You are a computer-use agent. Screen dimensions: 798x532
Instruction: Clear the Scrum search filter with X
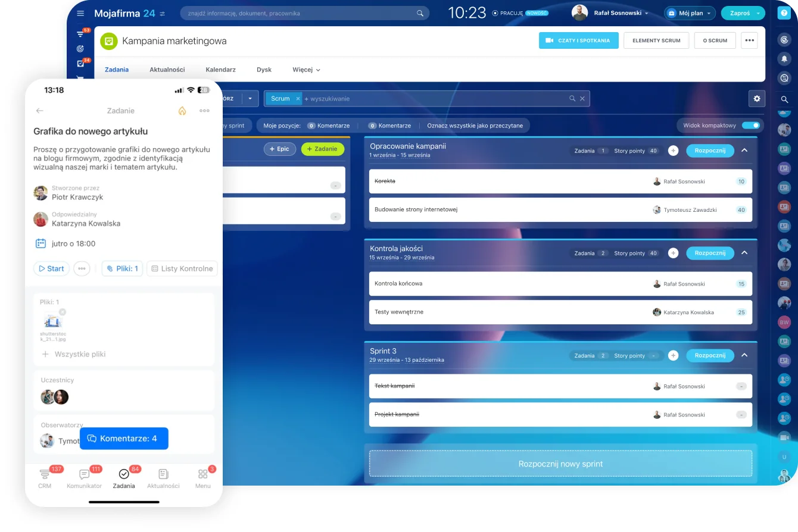pos(582,99)
